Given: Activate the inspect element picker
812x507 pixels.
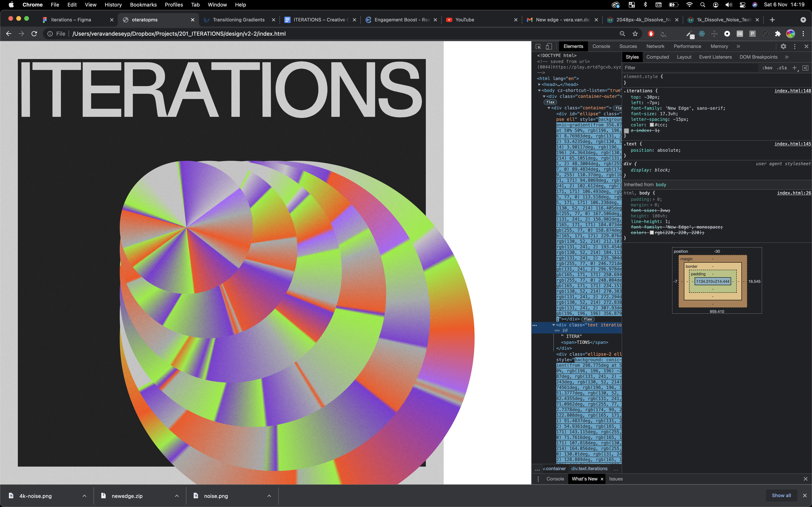Looking at the screenshot, I should coord(538,46).
